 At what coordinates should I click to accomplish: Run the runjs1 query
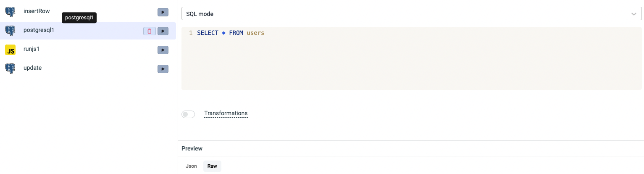pos(163,50)
